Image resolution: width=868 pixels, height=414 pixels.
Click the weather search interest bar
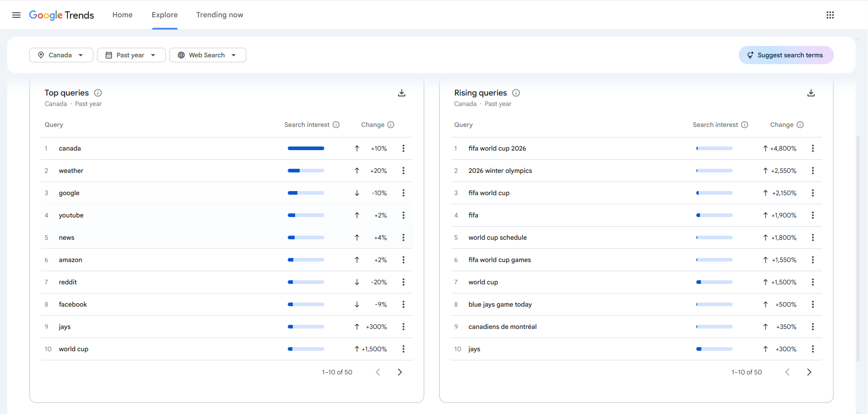(x=306, y=171)
